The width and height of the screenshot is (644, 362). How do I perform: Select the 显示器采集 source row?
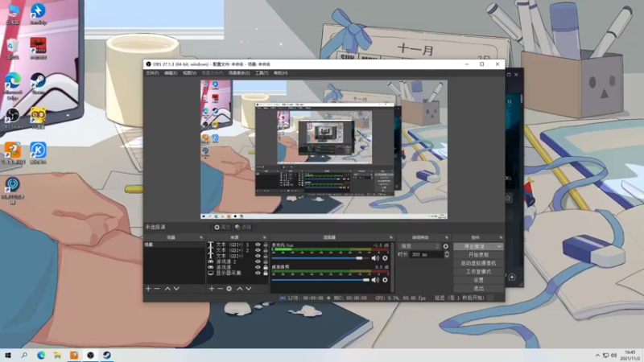point(237,273)
